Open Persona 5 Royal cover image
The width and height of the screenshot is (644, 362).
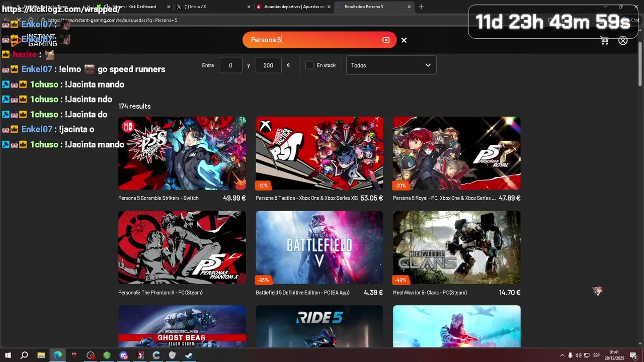pyautogui.click(x=457, y=153)
